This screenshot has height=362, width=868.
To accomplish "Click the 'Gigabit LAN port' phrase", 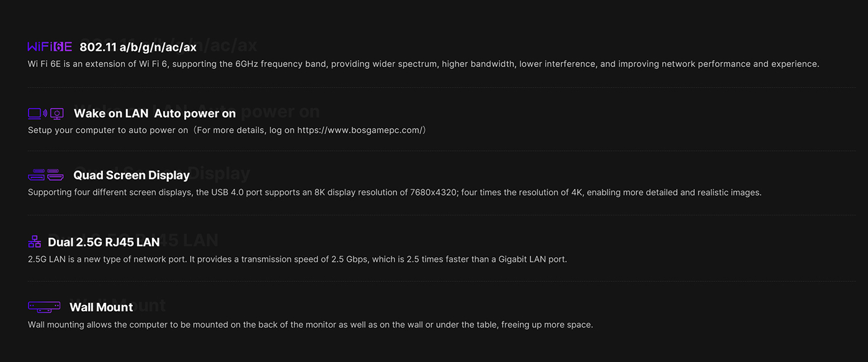I will pos(530,259).
